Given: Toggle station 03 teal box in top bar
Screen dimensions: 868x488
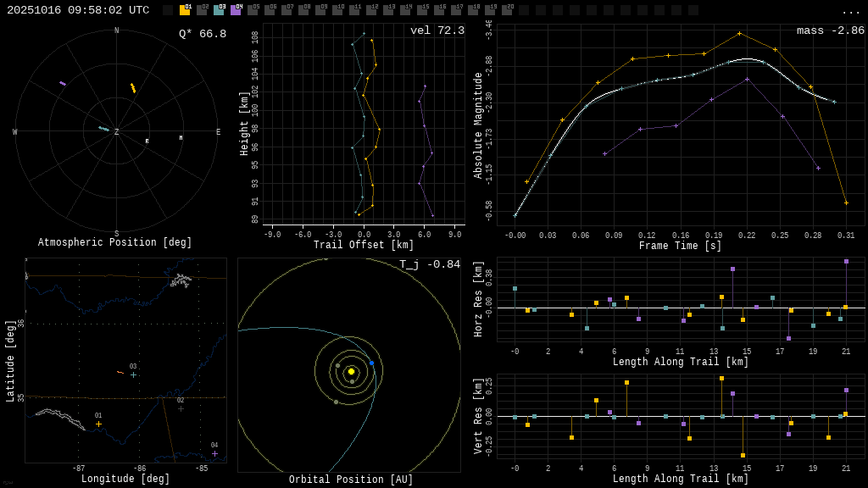Looking at the screenshot, I should tap(219, 10).
